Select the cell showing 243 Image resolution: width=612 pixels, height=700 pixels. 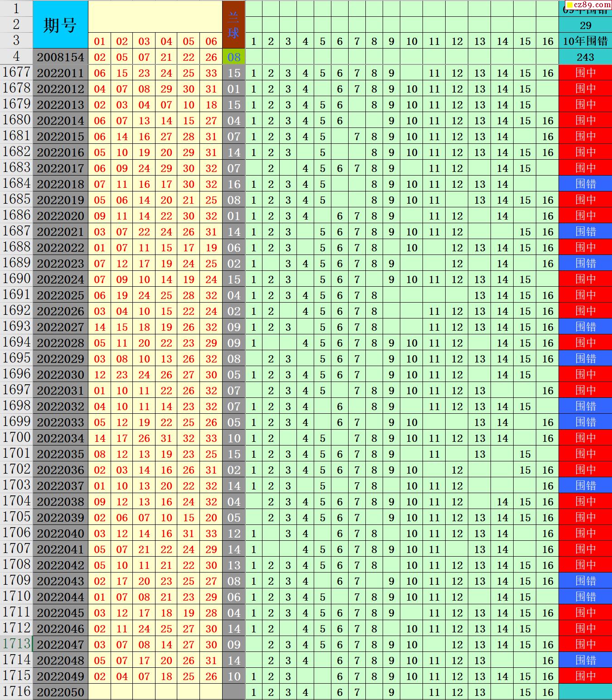click(585, 57)
